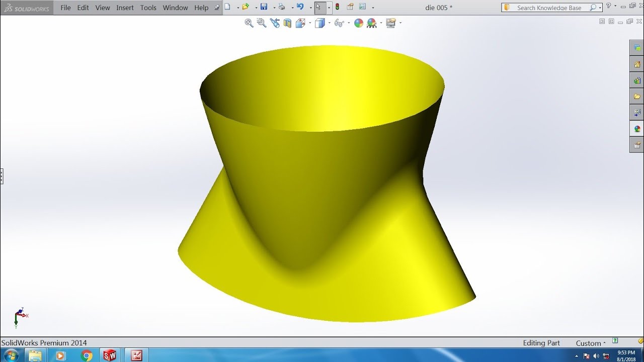
Task: Click the Display Style cube icon
Action: [x=319, y=23]
